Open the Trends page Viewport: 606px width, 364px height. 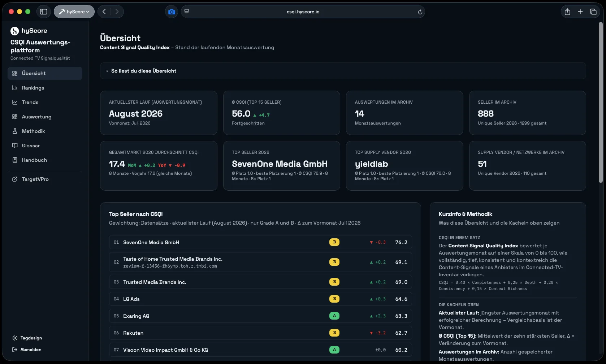tap(45, 102)
